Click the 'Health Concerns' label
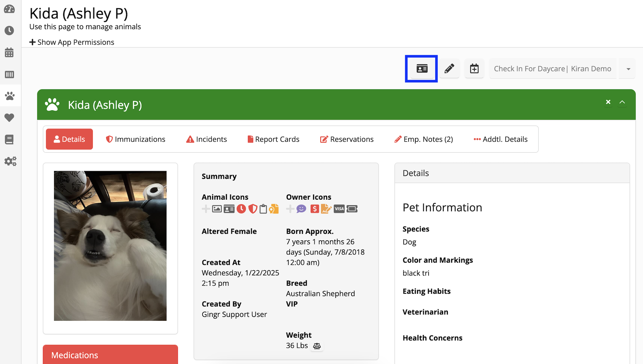Image resolution: width=643 pixels, height=364 pixels. [x=432, y=338]
